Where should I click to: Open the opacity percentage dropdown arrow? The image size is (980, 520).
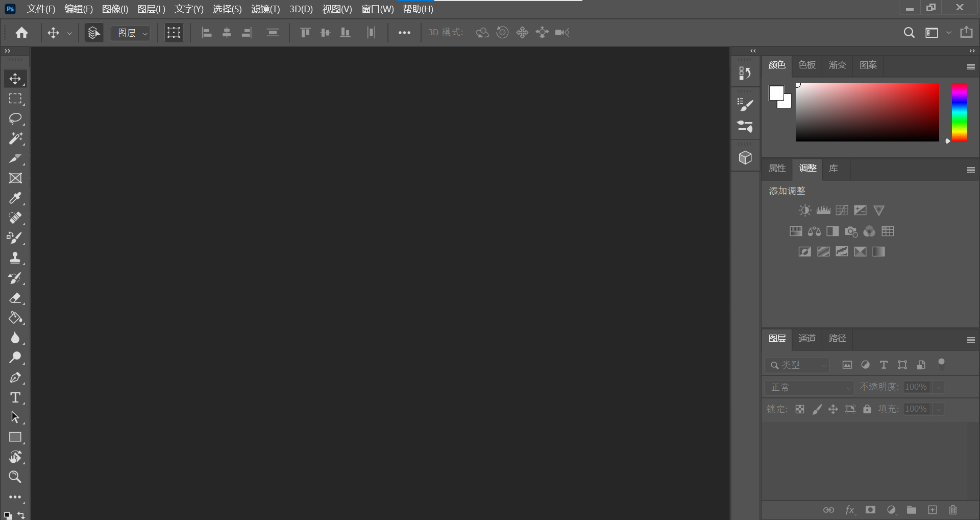click(939, 387)
